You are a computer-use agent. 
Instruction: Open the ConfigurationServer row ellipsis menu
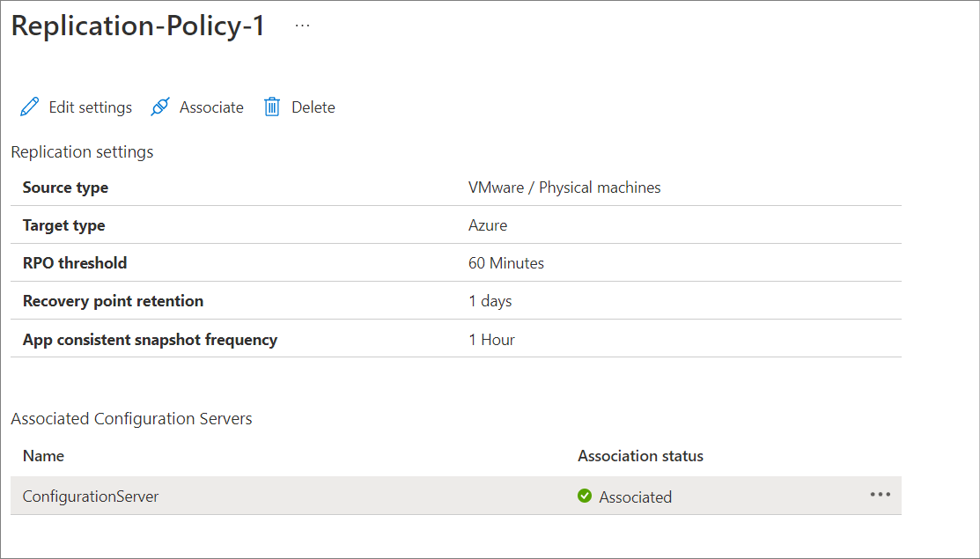880,495
